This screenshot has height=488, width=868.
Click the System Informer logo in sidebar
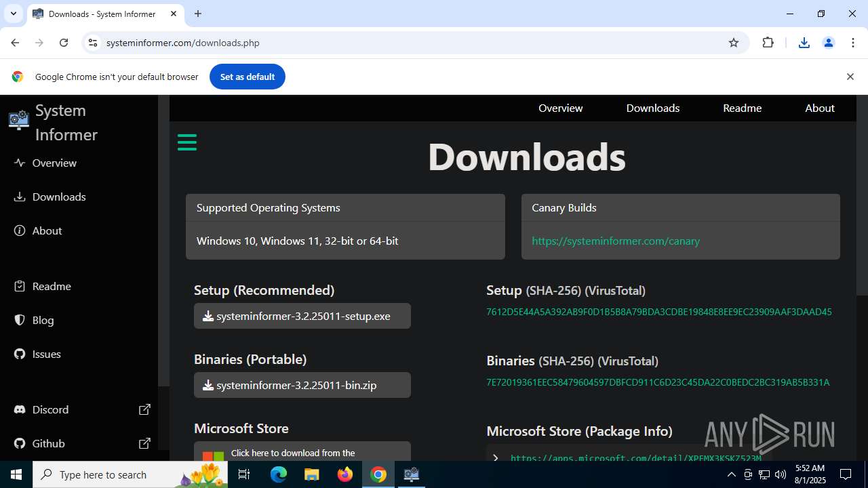(19, 121)
